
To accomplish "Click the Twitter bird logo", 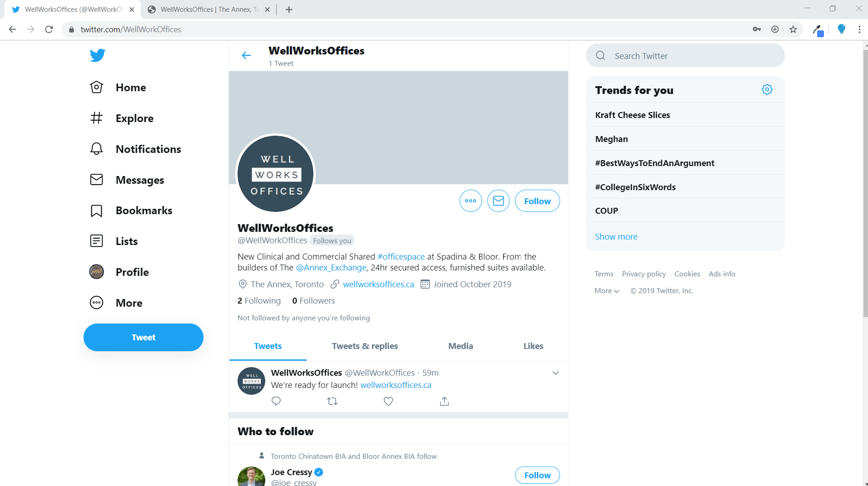I will click(97, 55).
